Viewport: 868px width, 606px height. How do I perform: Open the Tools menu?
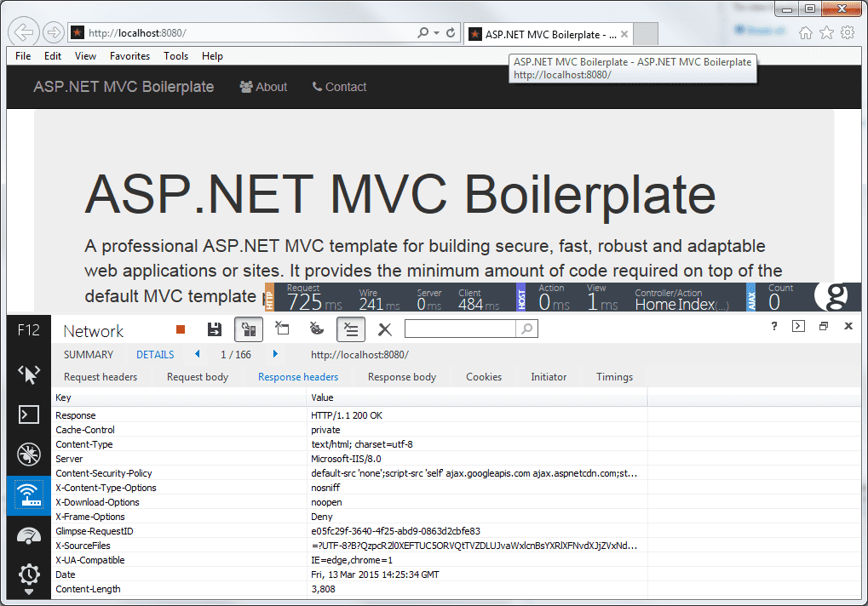[175, 56]
